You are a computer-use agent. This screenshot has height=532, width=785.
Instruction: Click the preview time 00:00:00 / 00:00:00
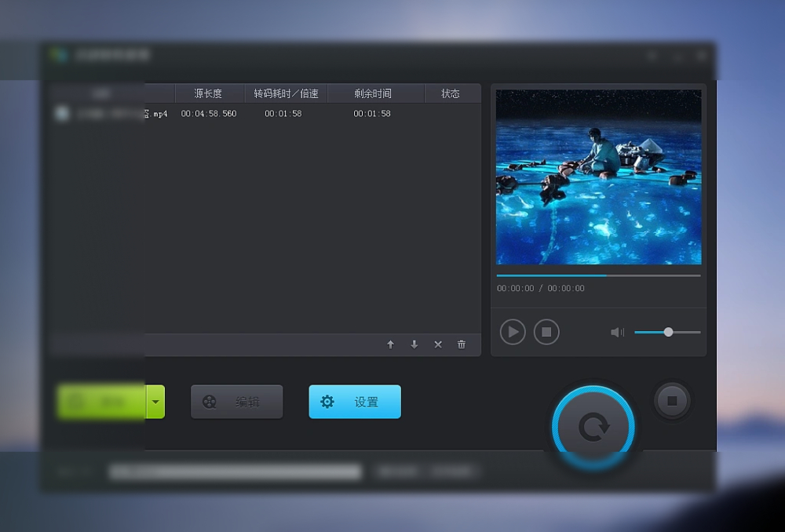coord(541,288)
